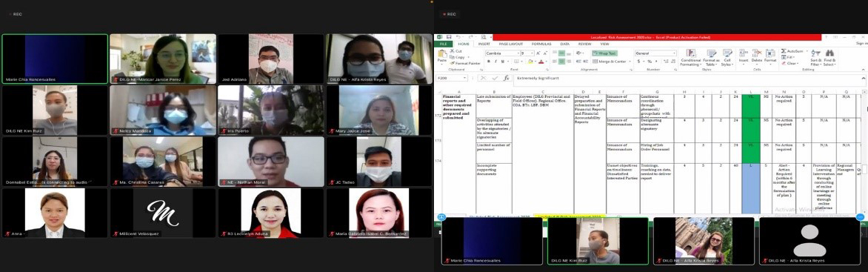Click the Increase Decimal icon

[666, 62]
